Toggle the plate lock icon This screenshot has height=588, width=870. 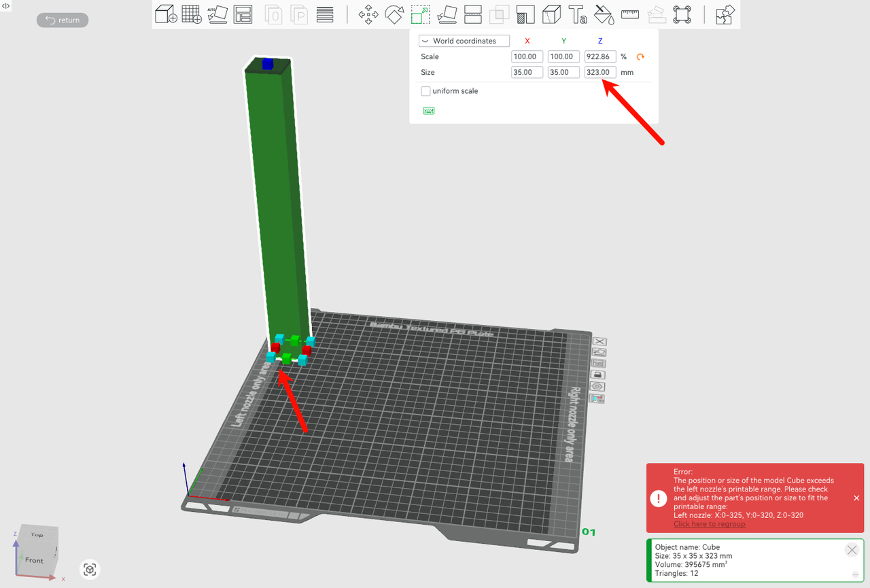coord(599,375)
